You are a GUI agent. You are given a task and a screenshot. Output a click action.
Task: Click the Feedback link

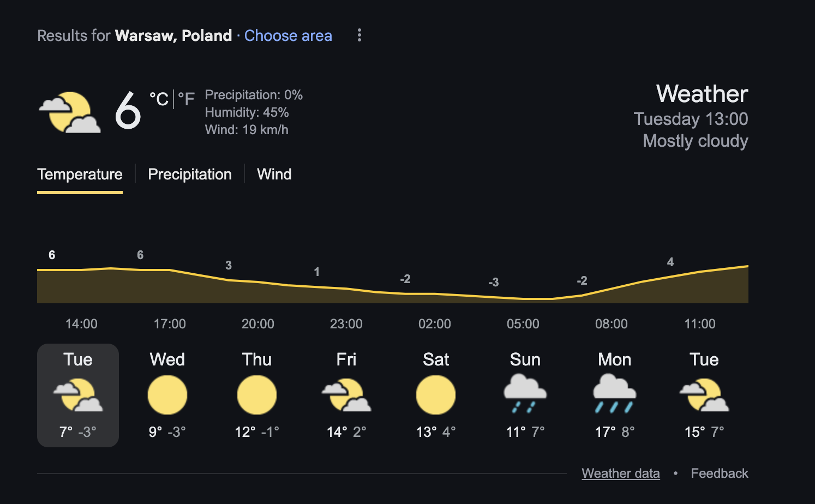point(720,473)
